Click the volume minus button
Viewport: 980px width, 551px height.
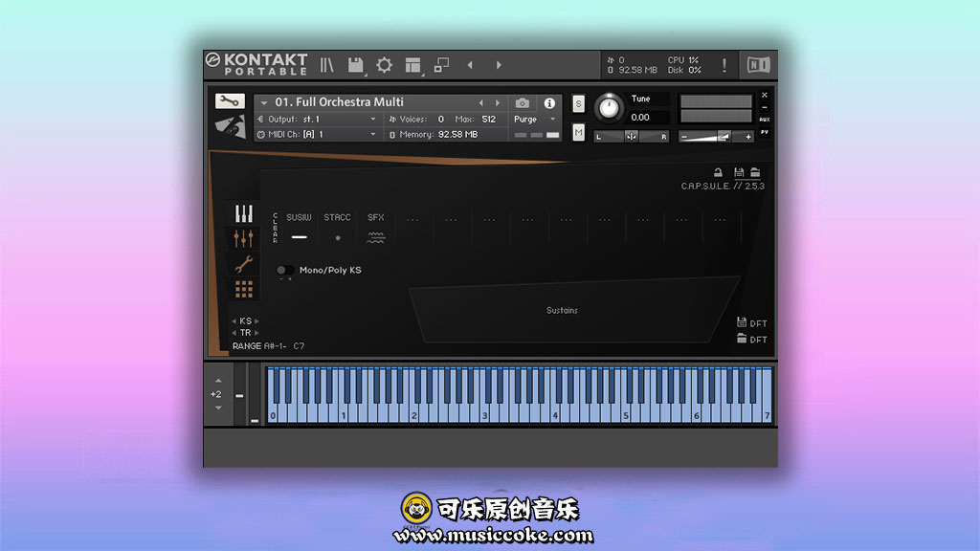683,137
